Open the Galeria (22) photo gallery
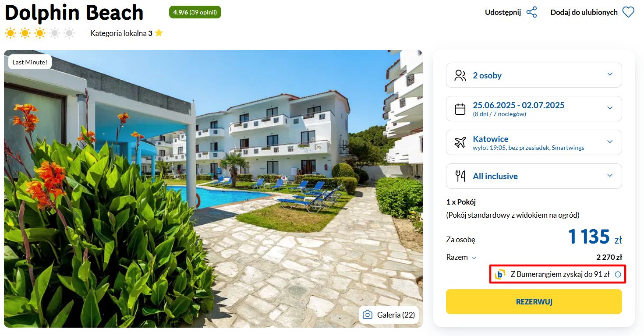This screenshot has width=644, height=336. click(389, 315)
